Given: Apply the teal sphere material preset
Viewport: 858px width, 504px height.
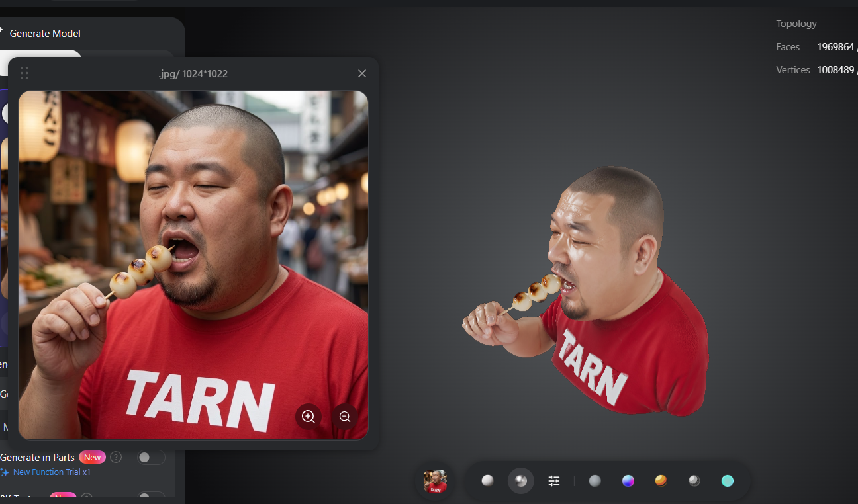Looking at the screenshot, I should 728,481.
